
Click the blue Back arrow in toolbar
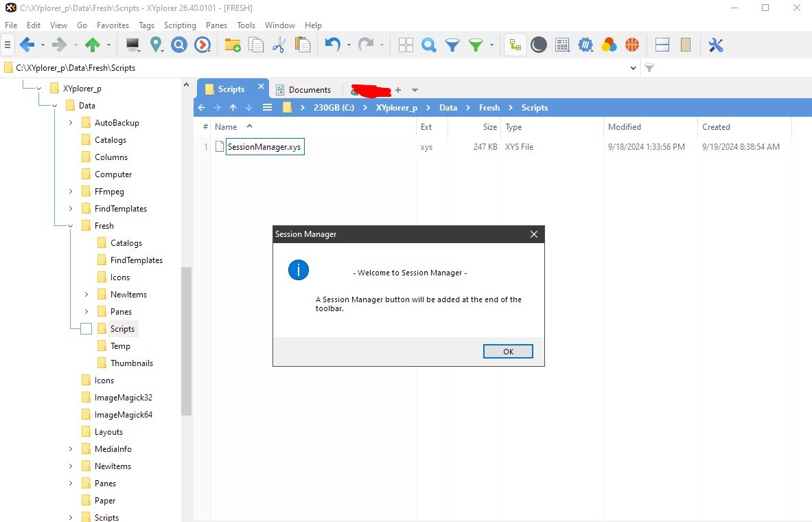(27, 45)
